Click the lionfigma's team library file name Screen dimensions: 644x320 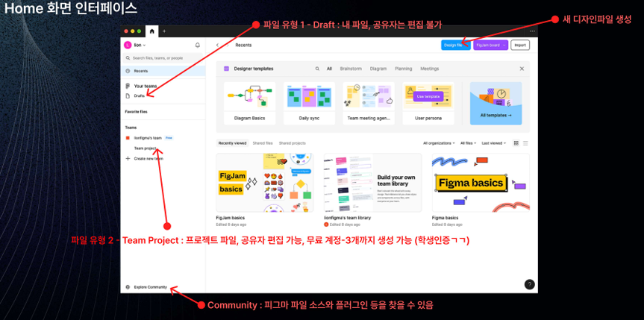coord(348,218)
